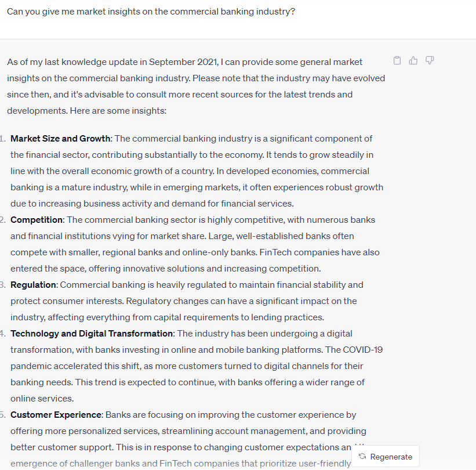
Task: Select the 'Regulation' bold heading
Action: click(x=34, y=285)
